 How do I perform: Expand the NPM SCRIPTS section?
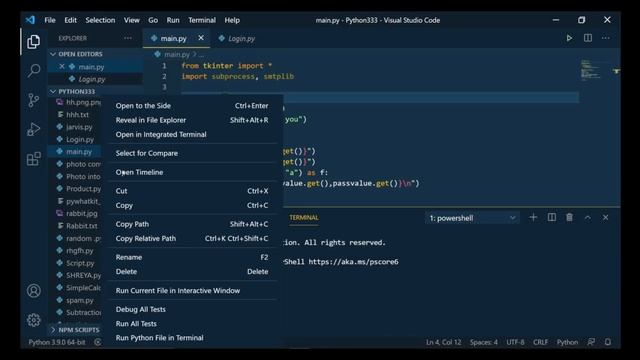click(75, 329)
